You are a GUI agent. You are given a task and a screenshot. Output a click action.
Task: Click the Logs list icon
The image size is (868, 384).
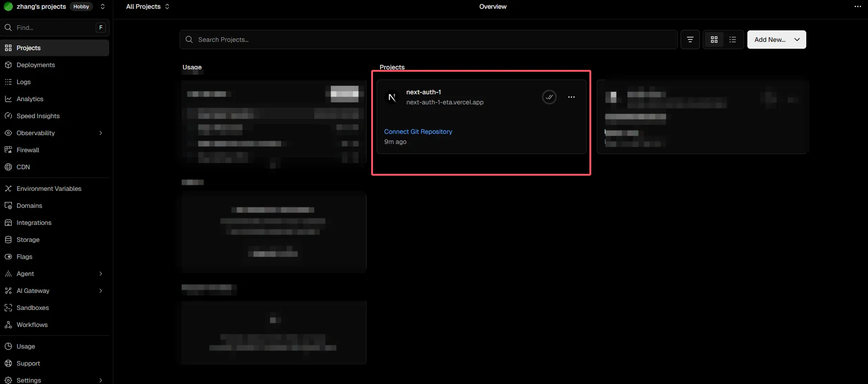pos(8,82)
